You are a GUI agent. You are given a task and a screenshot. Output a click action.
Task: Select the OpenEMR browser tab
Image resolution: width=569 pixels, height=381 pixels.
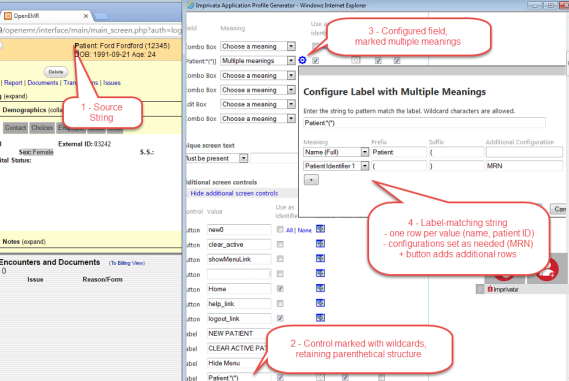tap(46, 16)
